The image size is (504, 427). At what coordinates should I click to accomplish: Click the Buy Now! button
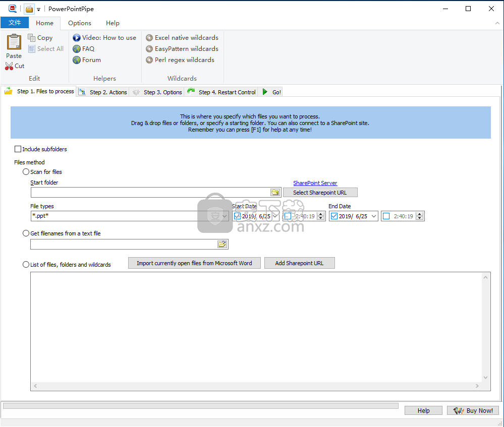pos(473,410)
